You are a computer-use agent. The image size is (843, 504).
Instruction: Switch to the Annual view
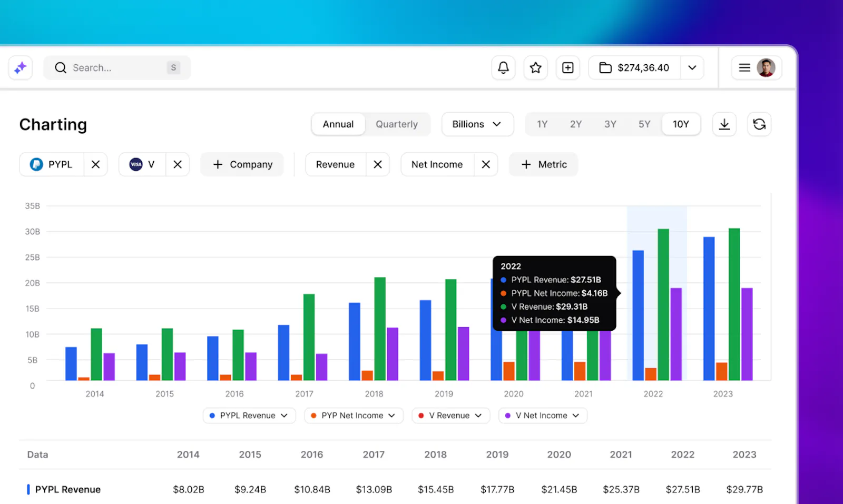338,124
